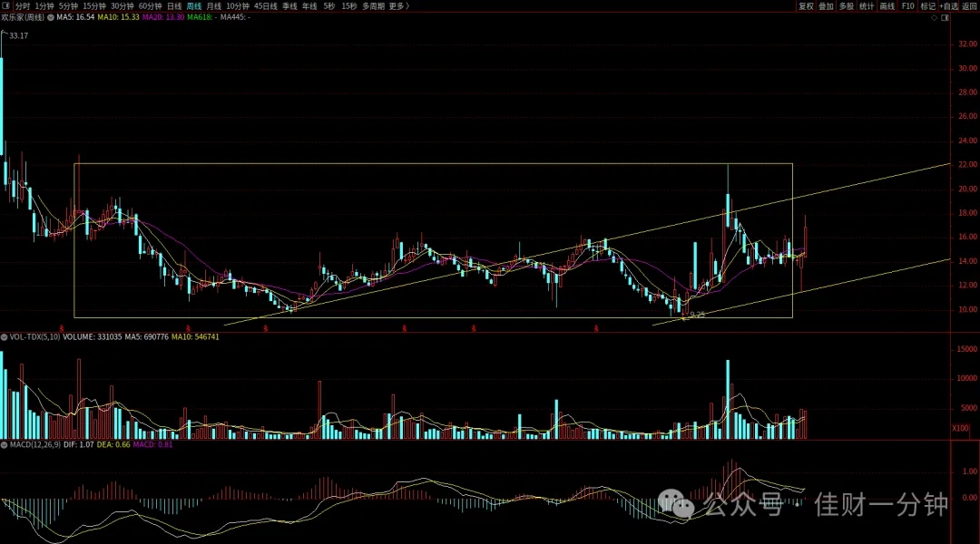Open the 多股 multi-stock view

pyautogui.click(x=847, y=6)
